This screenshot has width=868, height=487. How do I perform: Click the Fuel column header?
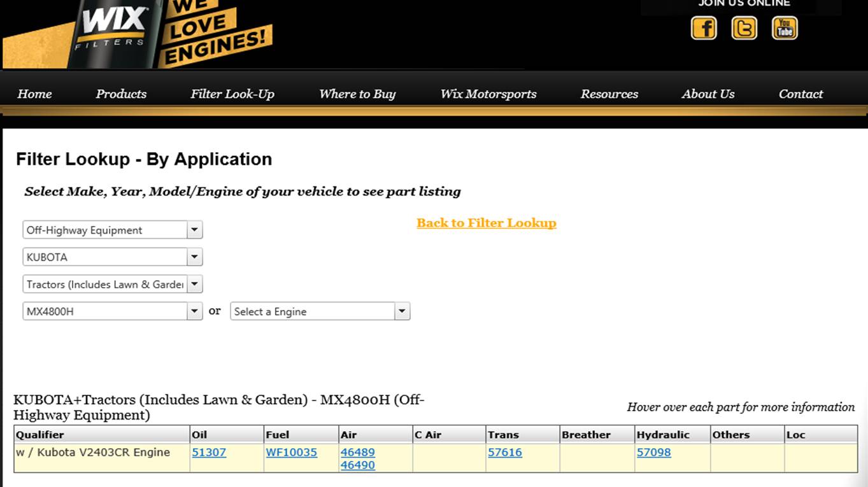[301, 435]
